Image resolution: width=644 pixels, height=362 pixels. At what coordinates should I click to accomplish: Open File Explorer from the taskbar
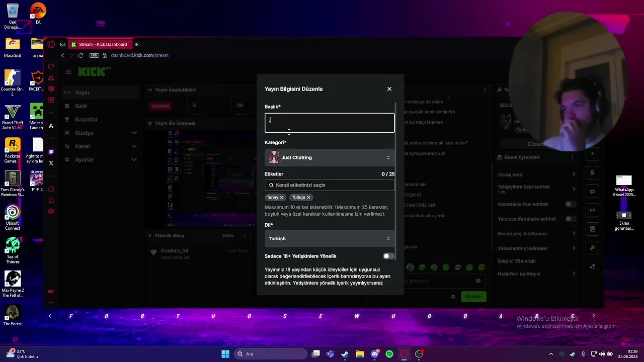(x=360, y=354)
